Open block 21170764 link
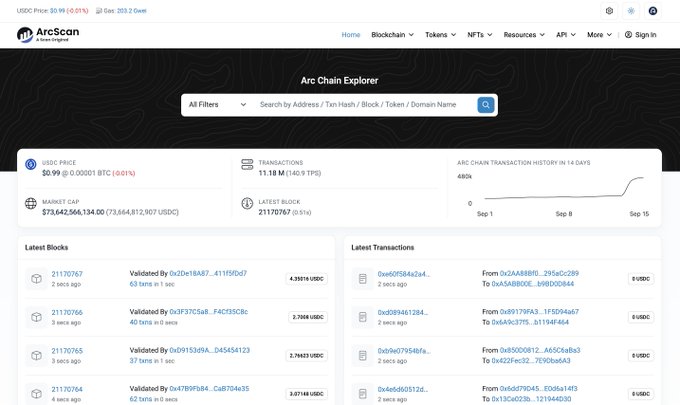Image resolution: width=680 pixels, height=405 pixels. click(67, 389)
